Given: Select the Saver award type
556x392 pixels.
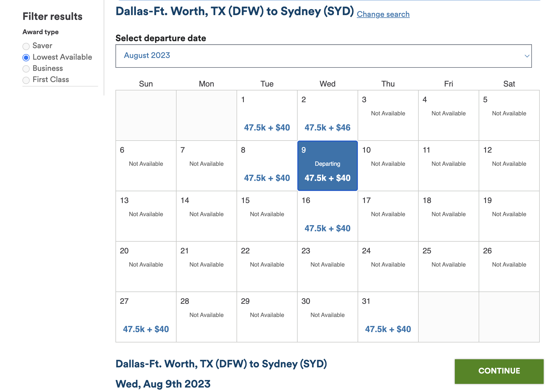Looking at the screenshot, I should (x=26, y=46).
